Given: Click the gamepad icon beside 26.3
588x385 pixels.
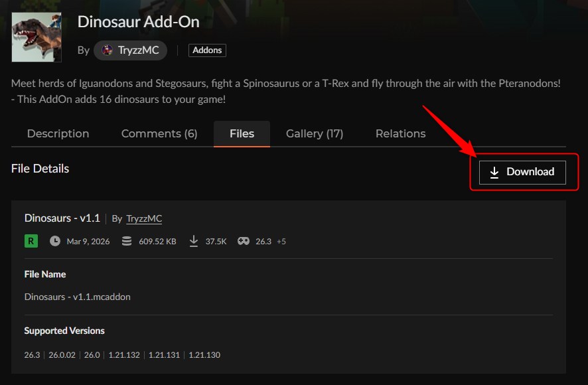Looking at the screenshot, I should point(244,241).
